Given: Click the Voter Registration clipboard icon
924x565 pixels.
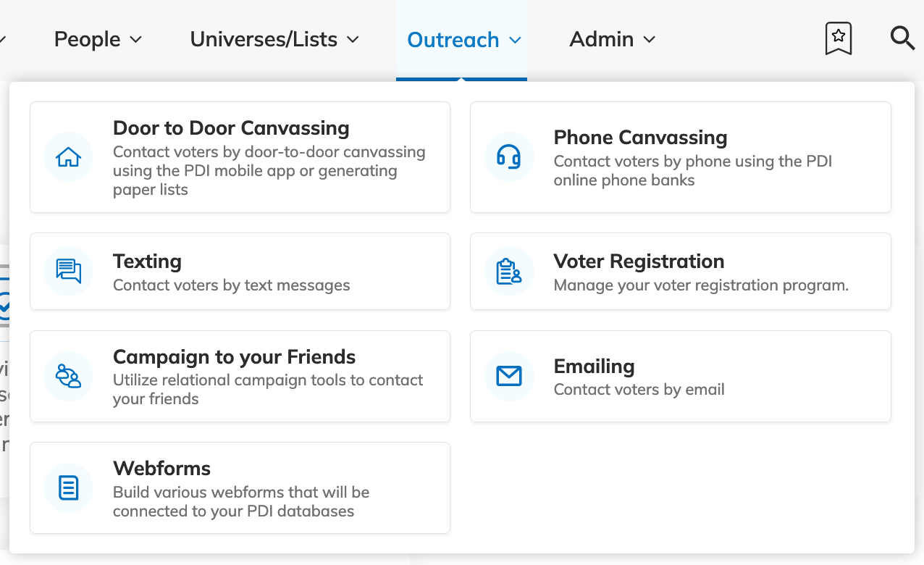Looking at the screenshot, I should [509, 271].
